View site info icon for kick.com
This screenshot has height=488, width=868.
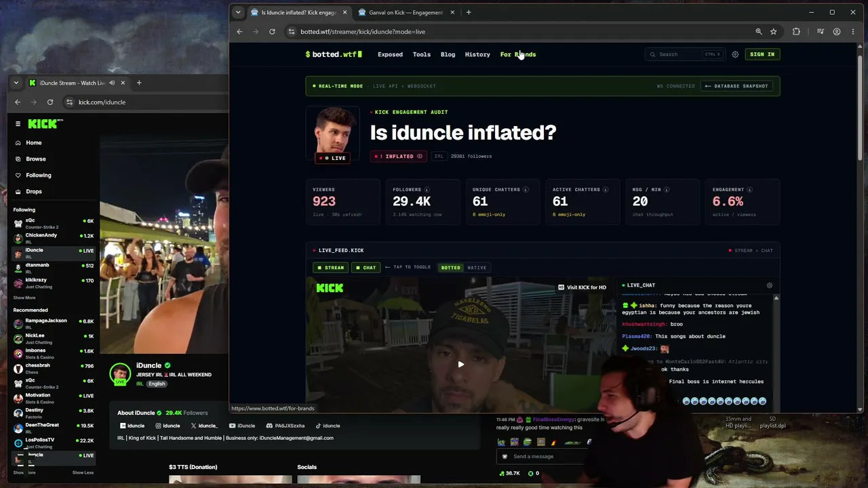click(69, 102)
